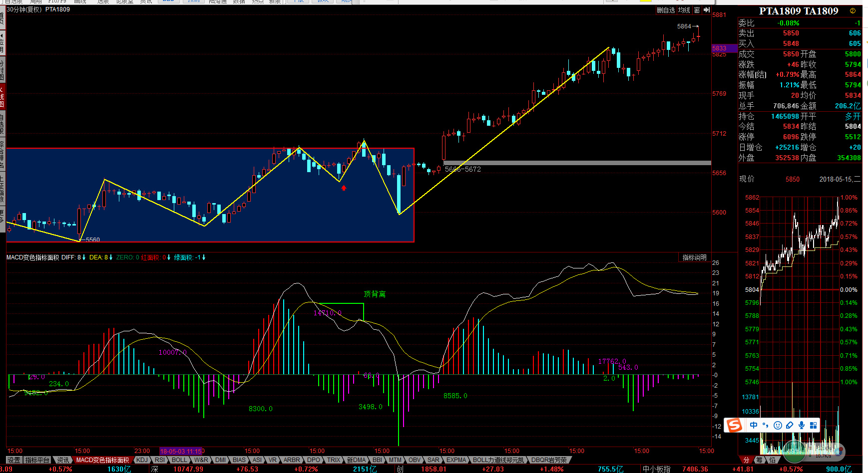
Task: Switch to the KDJ indicator tab
Action: point(142,460)
